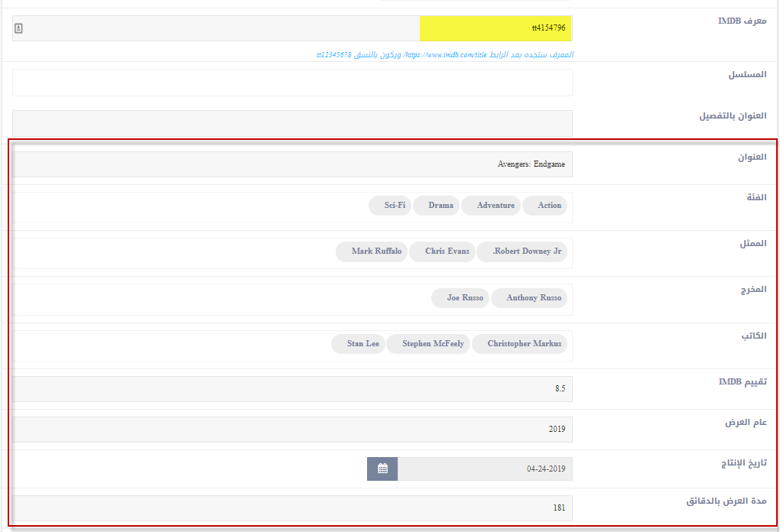This screenshot has height=532, width=780.
Task: Select the Action genre tag
Action: (544, 206)
